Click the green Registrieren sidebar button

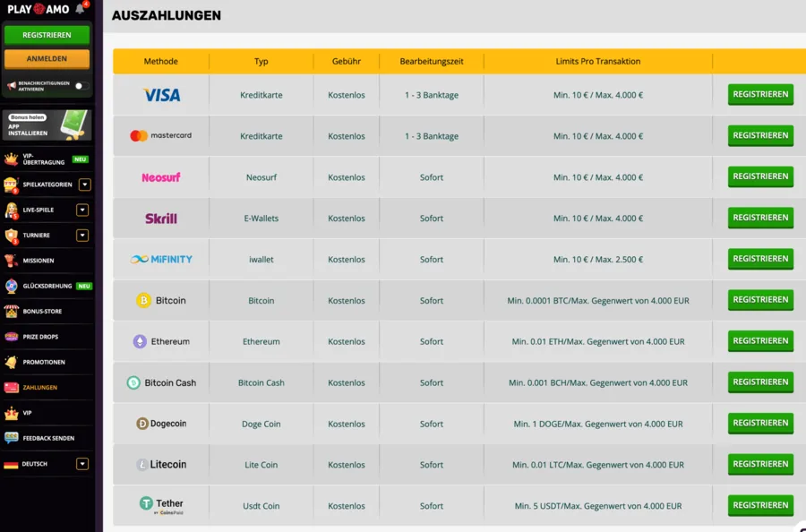click(47, 35)
